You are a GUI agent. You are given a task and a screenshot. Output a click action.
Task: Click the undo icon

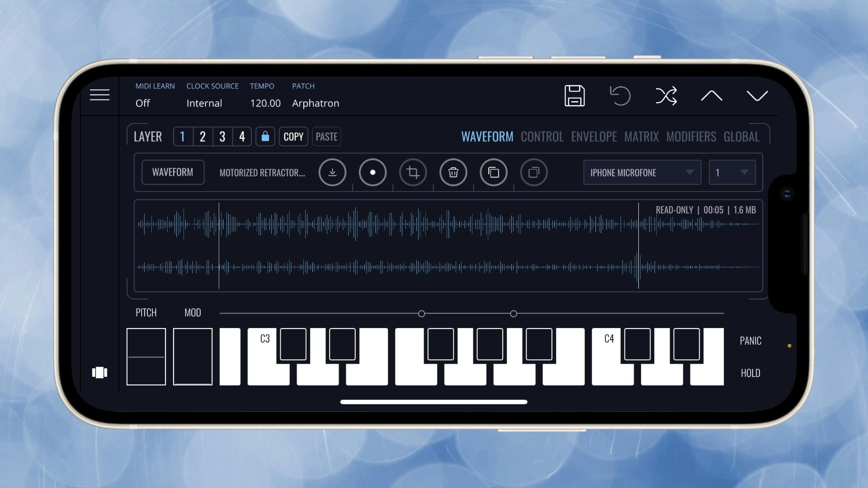[620, 95]
